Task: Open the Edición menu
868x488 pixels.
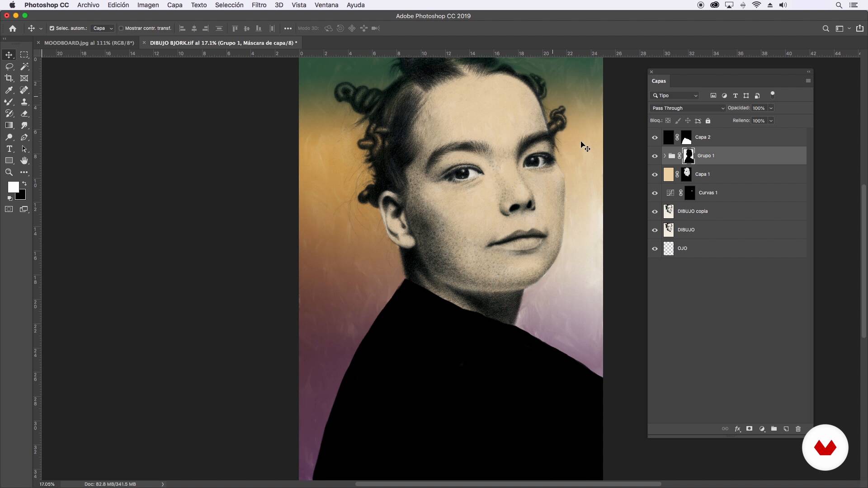Action: click(118, 5)
